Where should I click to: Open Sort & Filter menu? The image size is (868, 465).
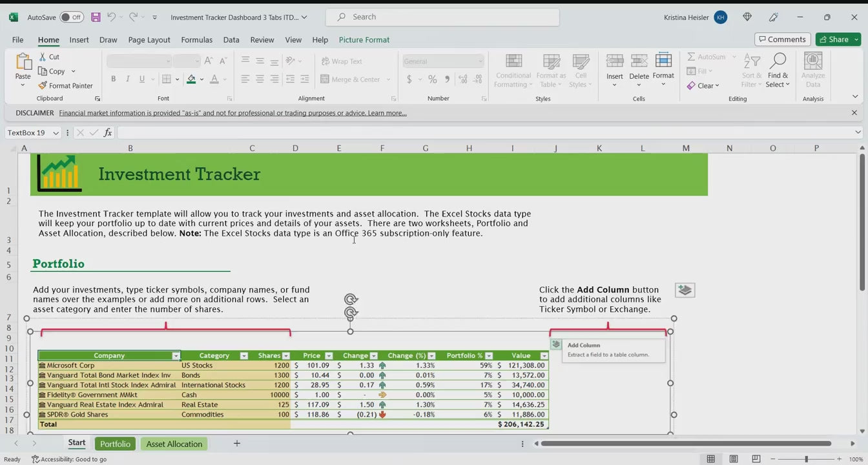[752, 71]
